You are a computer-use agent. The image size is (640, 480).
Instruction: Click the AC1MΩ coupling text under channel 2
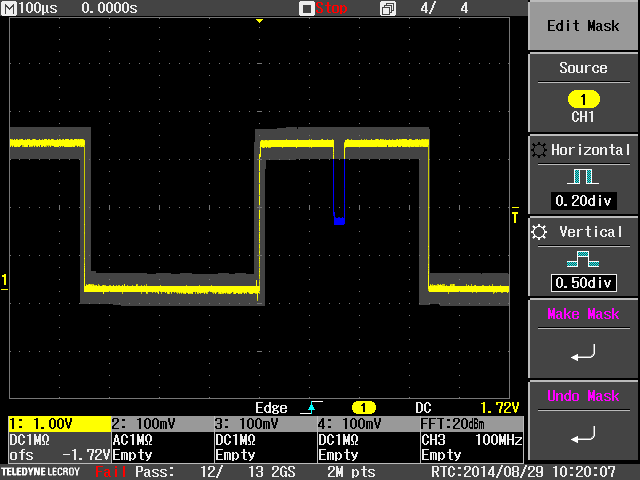tap(132, 440)
